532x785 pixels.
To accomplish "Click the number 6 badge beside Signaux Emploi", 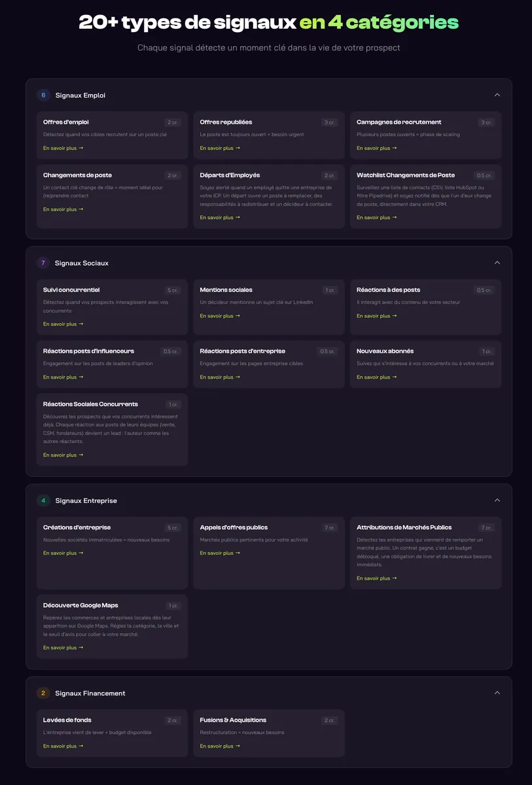I will (43, 95).
